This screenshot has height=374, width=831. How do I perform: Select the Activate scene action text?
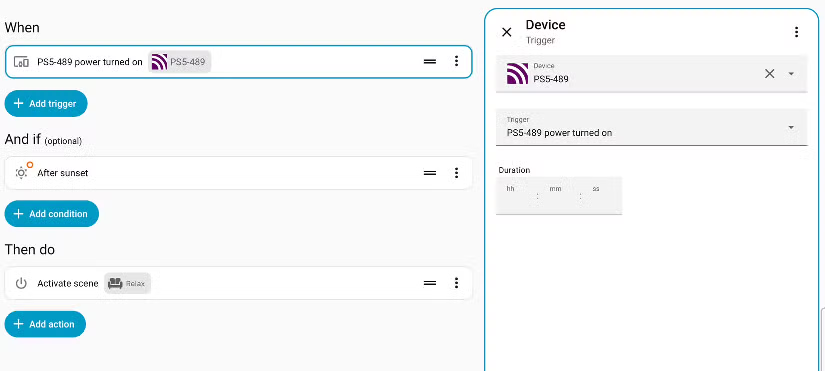point(68,283)
